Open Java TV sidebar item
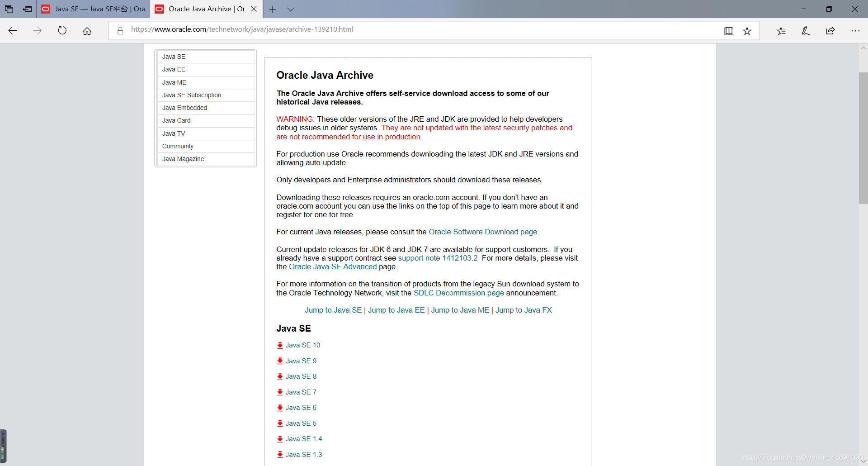Screen dimensions: 868x466 click(206, 133)
